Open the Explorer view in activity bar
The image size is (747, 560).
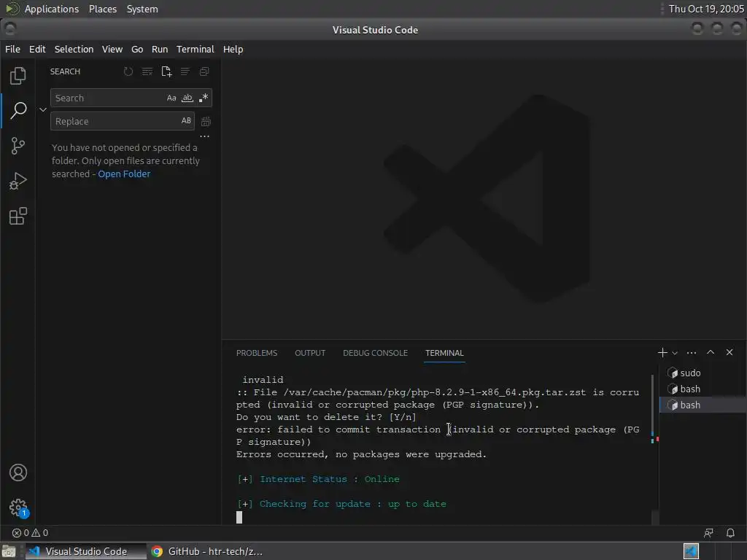point(18,76)
